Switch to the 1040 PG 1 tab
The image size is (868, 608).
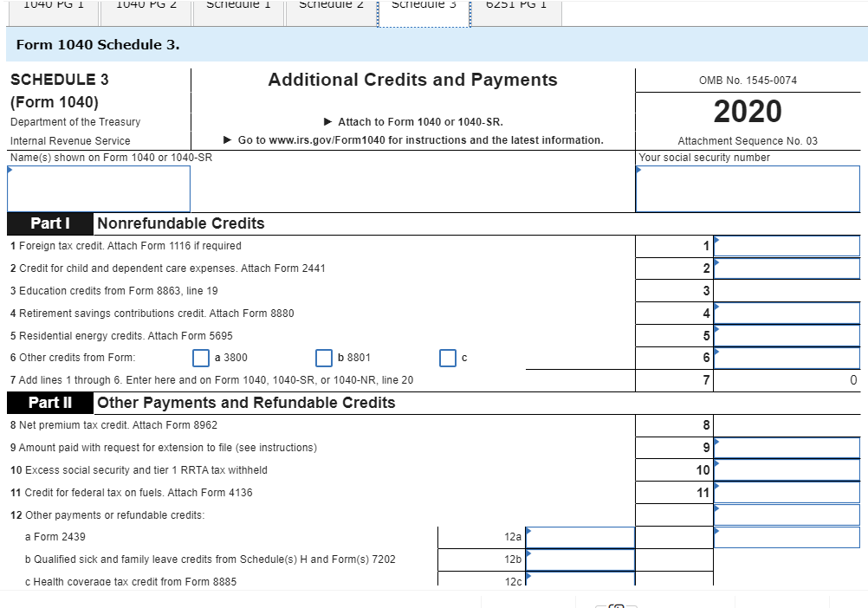tap(52, 7)
